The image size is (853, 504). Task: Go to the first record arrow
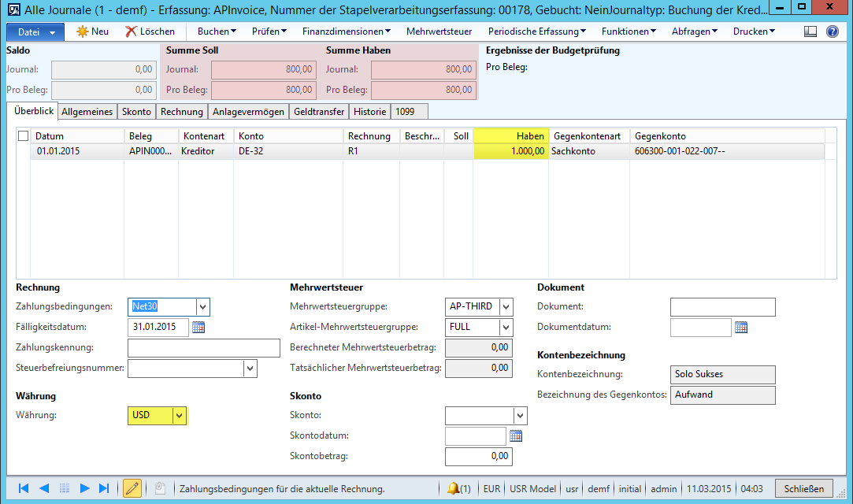22,488
